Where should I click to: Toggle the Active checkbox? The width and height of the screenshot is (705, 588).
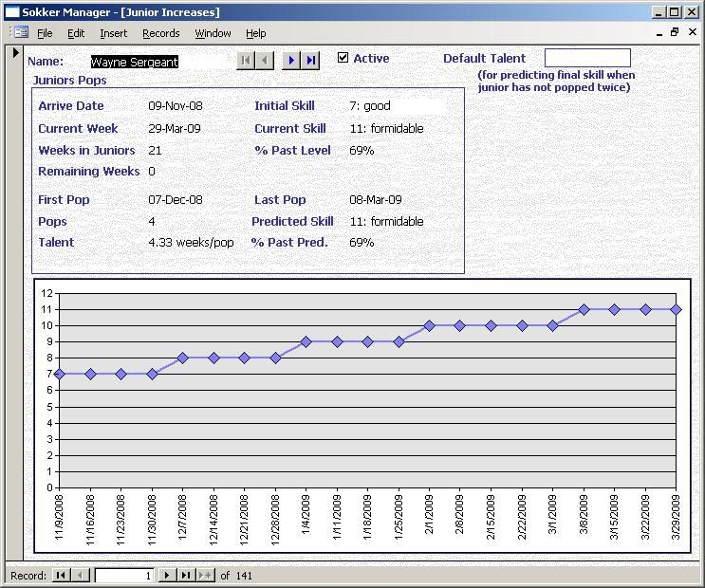pyautogui.click(x=343, y=58)
